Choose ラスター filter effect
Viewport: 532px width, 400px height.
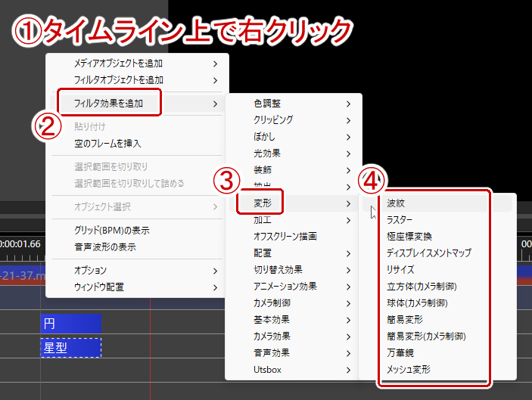coord(437,220)
